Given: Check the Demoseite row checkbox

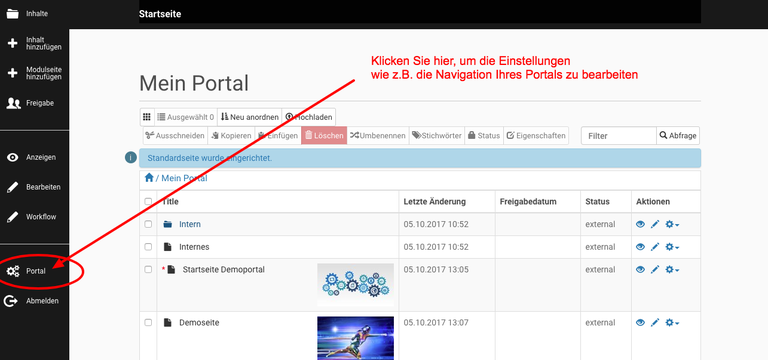Looking at the screenshot, I should [x=148, y=323].
